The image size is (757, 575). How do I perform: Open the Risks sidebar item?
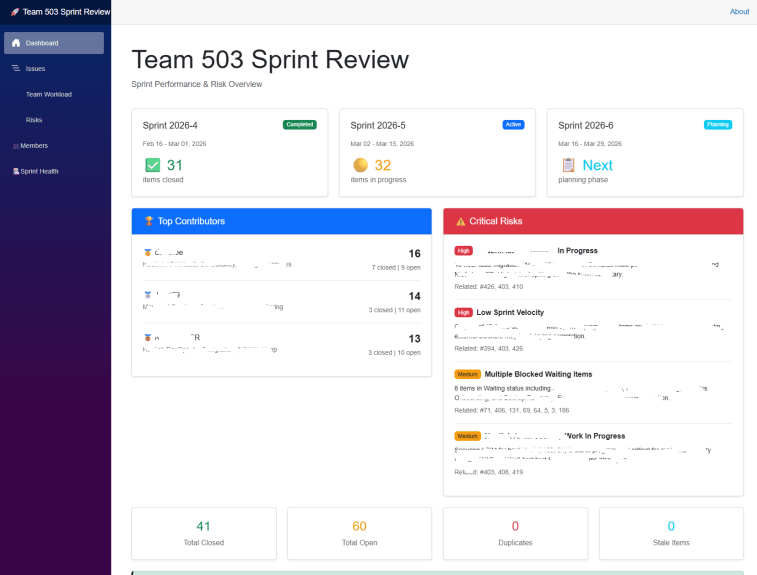(x=34, y=120)
